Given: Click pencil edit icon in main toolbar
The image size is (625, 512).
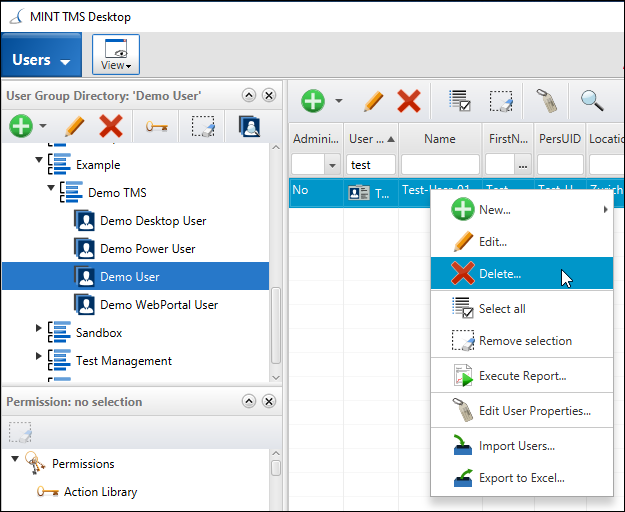Looking at the screenshot, I should tap(373, 101).
